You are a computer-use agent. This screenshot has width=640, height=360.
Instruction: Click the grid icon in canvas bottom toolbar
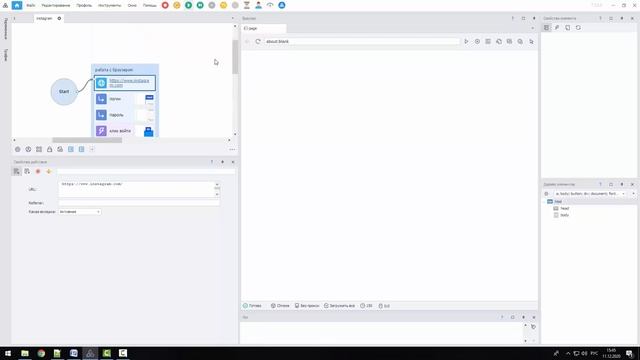point(39,149)
